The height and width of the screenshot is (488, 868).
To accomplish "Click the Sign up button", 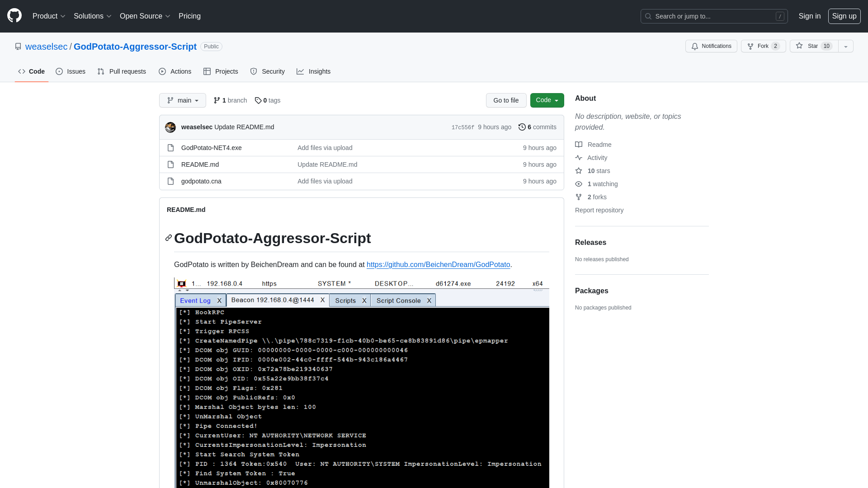I will [844, 16].
